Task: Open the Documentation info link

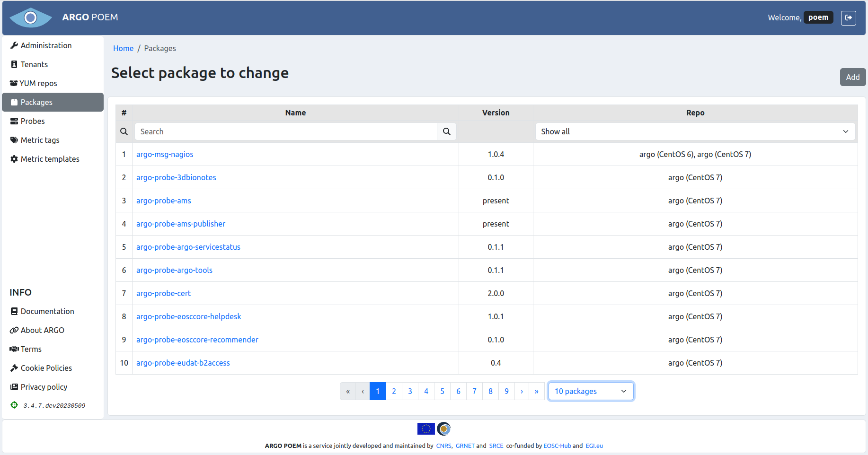Action: pyautogui.click(x=47, y=311)
